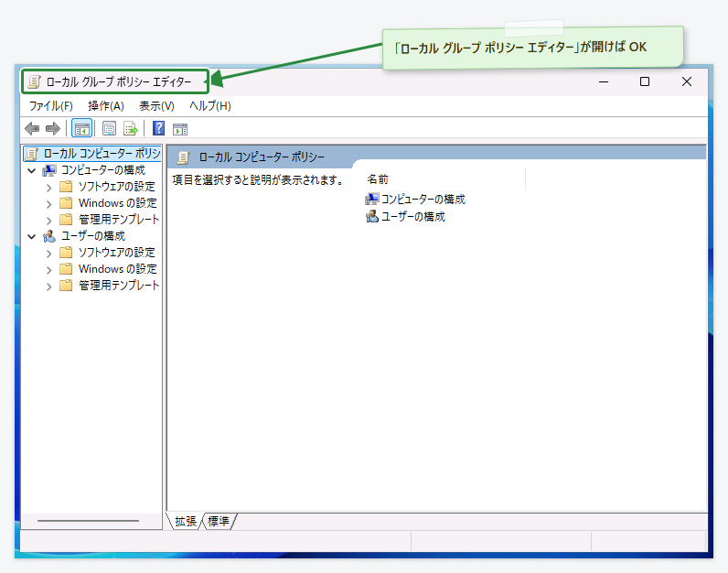Select ユーザーの構成 label in the tree
This screenshot has height=573, width=728.
click(93, 236)
